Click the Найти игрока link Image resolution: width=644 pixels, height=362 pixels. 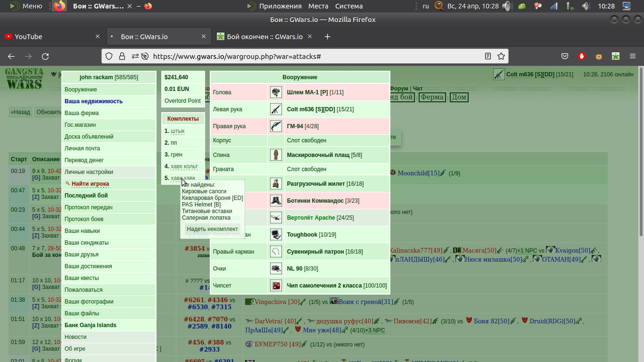click(x=90, y=184)
